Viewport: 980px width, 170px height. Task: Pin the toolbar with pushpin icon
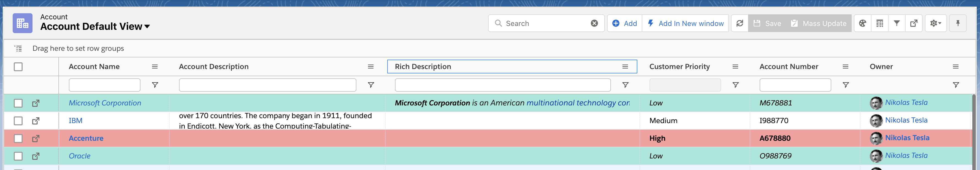pos(958,23)
